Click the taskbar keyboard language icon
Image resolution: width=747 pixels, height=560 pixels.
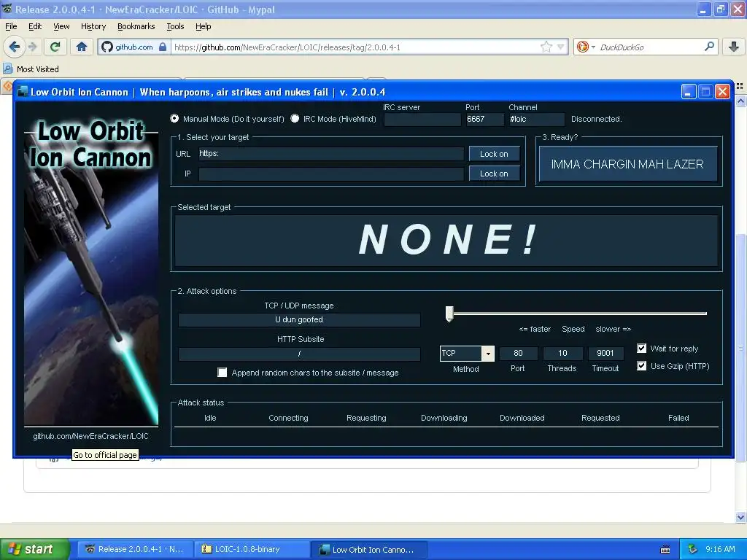click(665, 550)
